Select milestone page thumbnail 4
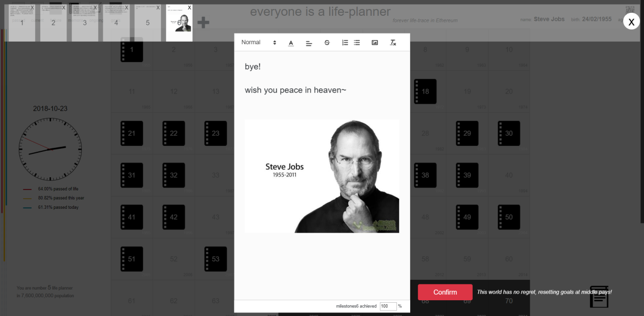The height and width of the screenshot is (316, 644). 116,23
